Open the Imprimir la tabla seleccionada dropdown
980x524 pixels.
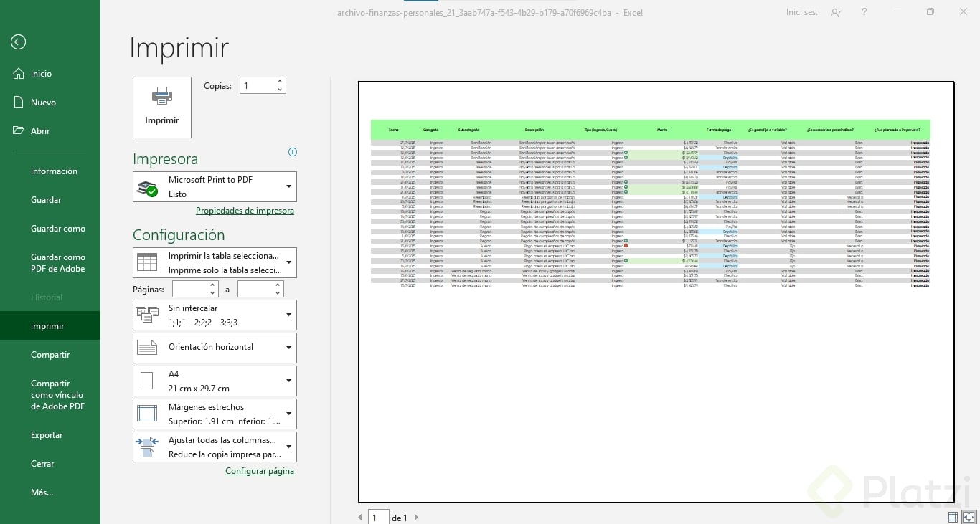click(215, 263)
